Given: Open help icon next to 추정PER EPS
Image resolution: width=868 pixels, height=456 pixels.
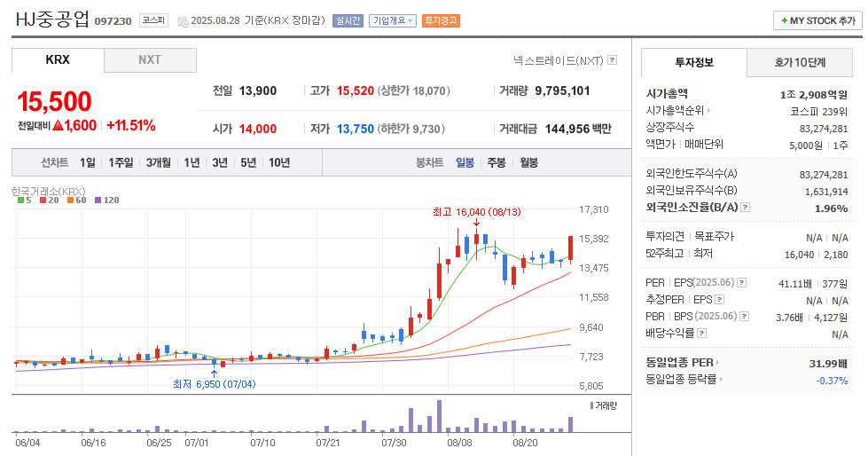Looking at the screenshot, I should tap(719, 300).
